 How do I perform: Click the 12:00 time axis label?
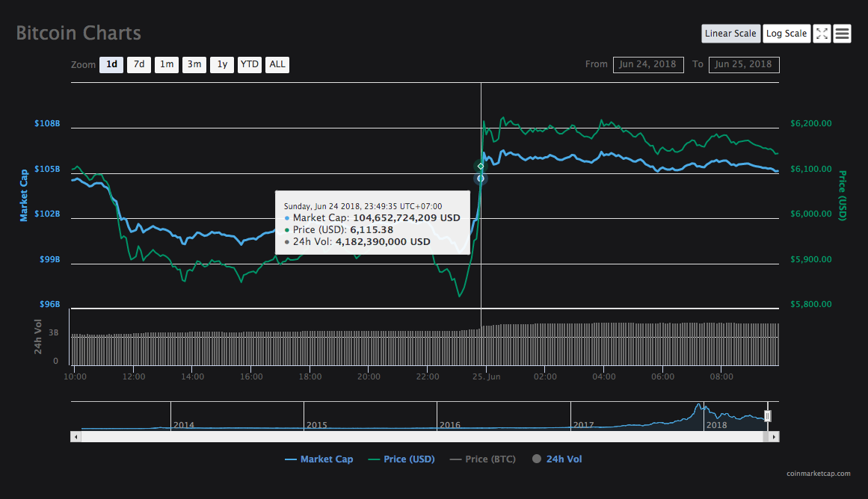[134, 376]
